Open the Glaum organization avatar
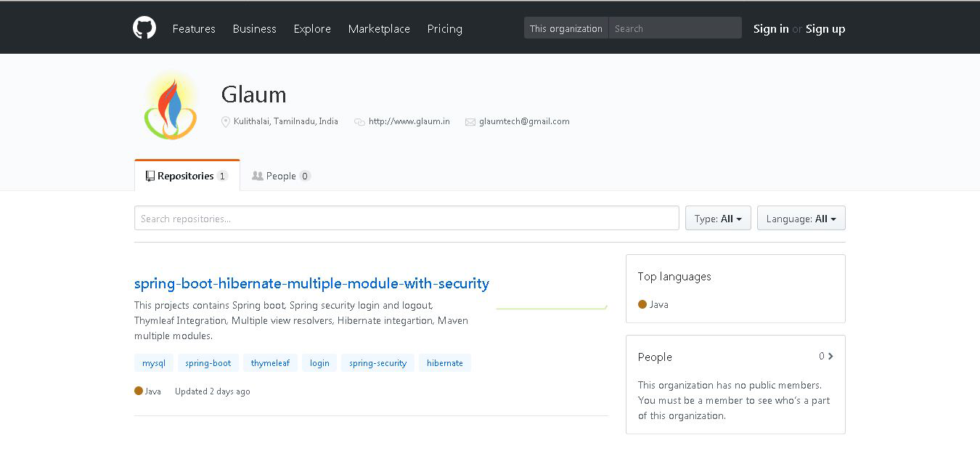This screenshot has width=980, height=459. pos(171,105)
